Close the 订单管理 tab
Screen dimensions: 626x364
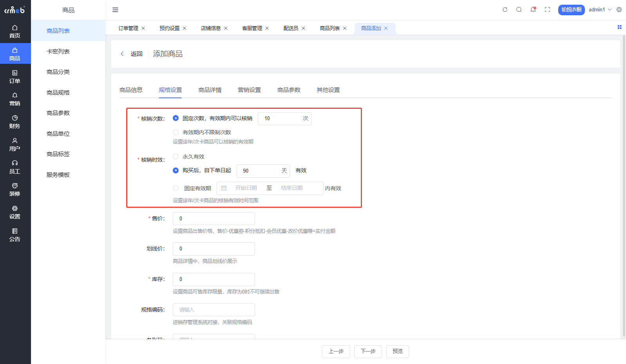143,28
